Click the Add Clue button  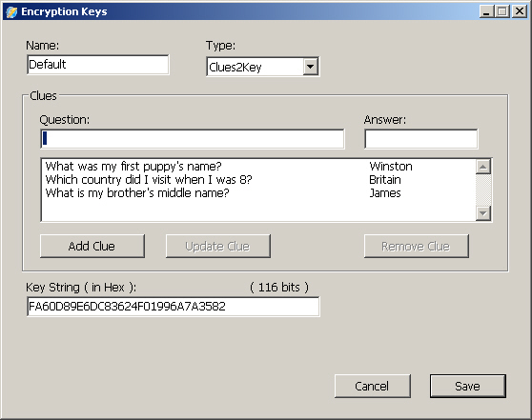[x=92, y=246]
